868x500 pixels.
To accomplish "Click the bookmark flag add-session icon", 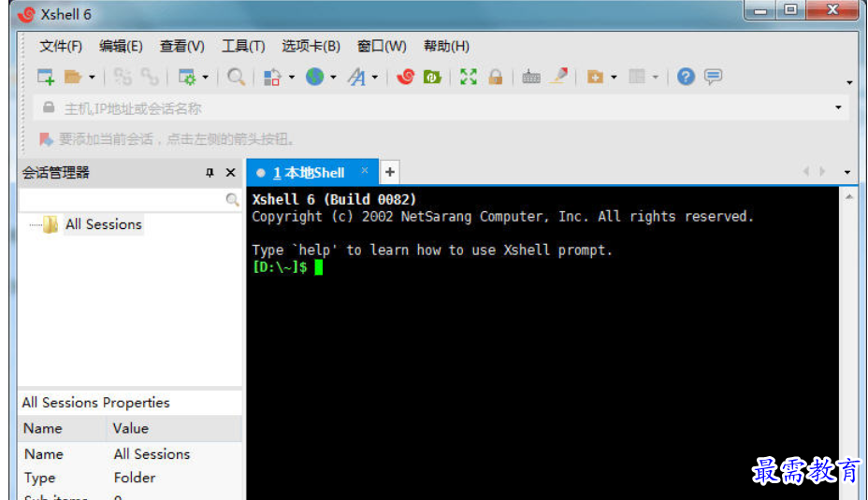I will tap(46, 139).
